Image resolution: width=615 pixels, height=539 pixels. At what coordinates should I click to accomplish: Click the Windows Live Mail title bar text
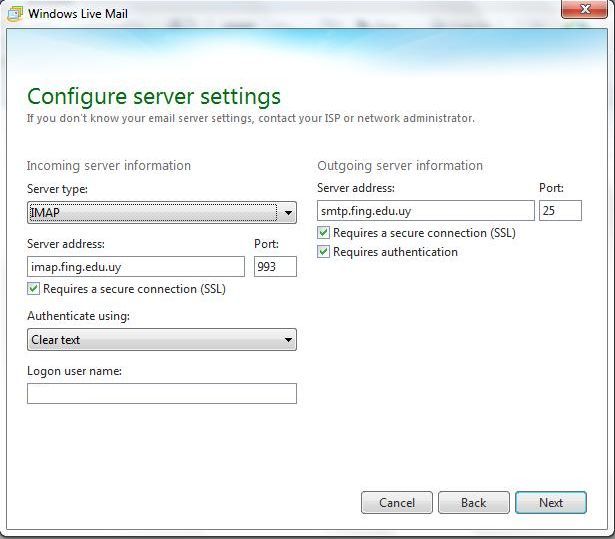click(x=77, y=15)
